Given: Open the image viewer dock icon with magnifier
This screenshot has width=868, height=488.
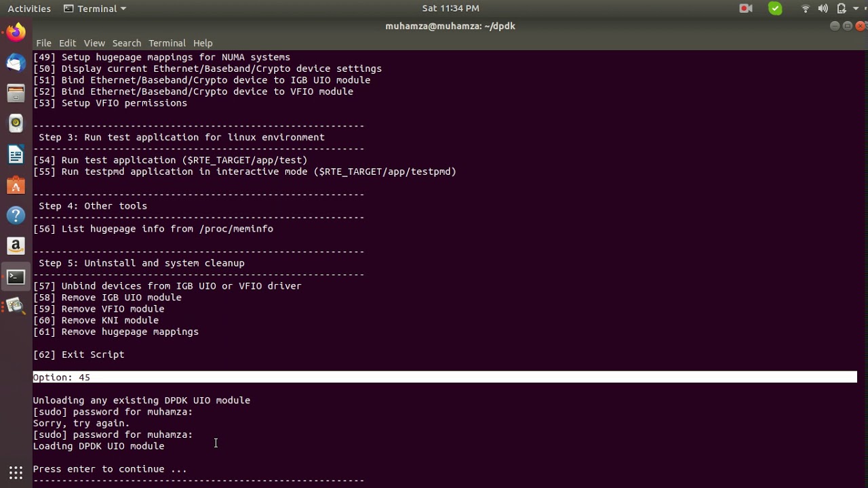Looking at the screenshot, I should 16,306.
